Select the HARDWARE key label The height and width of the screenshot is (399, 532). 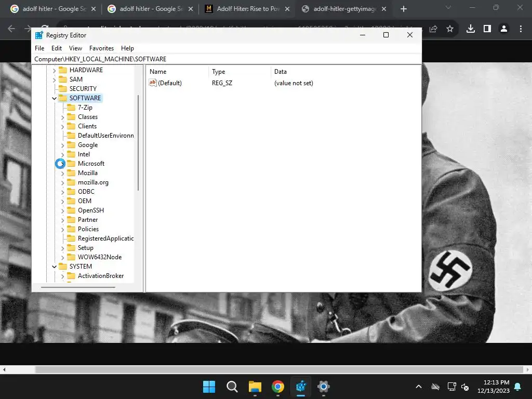[x=86, y=70]
